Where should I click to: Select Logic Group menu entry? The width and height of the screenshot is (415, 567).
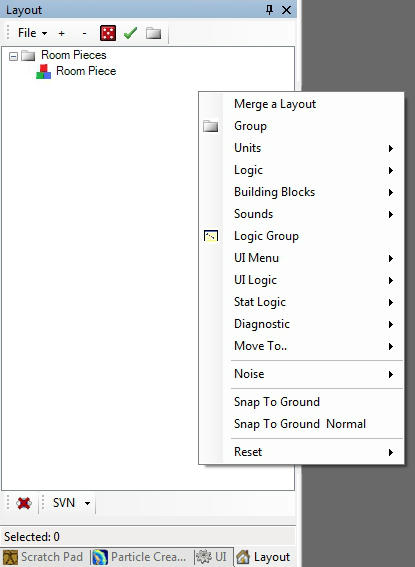(x=301, y=236)
